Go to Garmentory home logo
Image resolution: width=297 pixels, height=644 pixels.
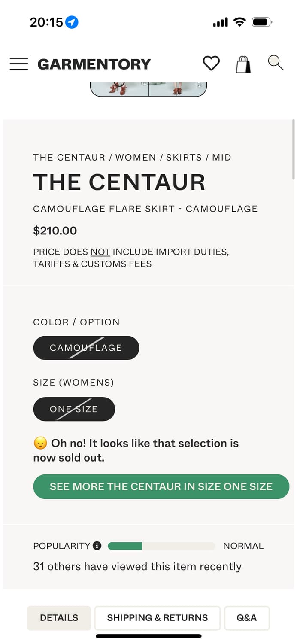coord(94,64)
